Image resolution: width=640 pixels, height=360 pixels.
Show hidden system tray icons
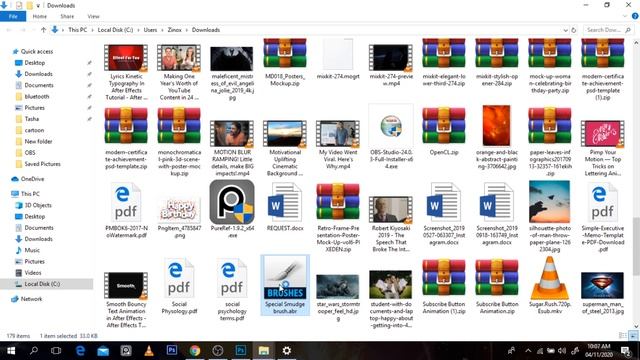pos(528,351)
